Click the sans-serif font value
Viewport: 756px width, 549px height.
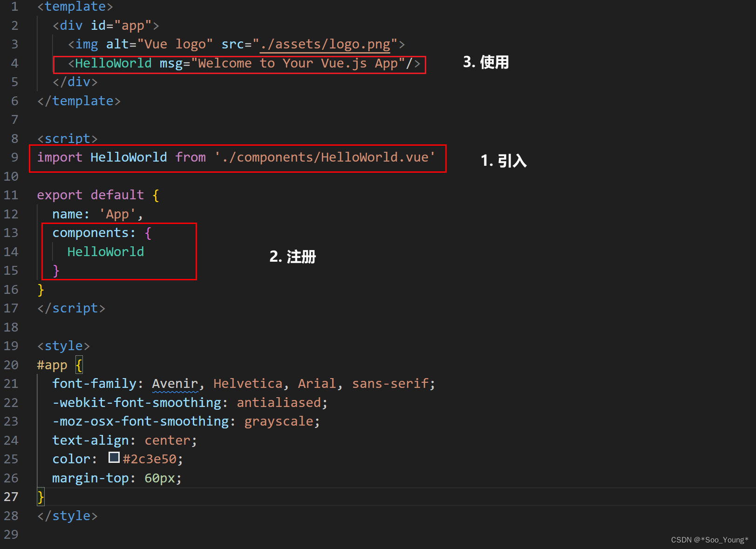pos(390,384)
